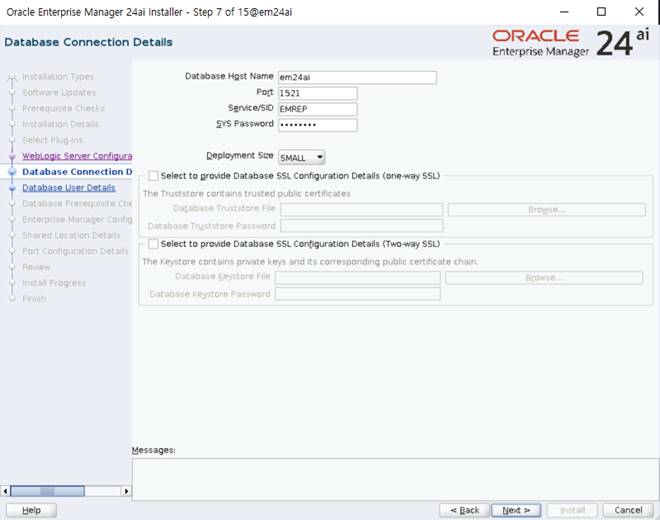Open Database User Details step link
The image size is (660, 520).
(69, 188)
